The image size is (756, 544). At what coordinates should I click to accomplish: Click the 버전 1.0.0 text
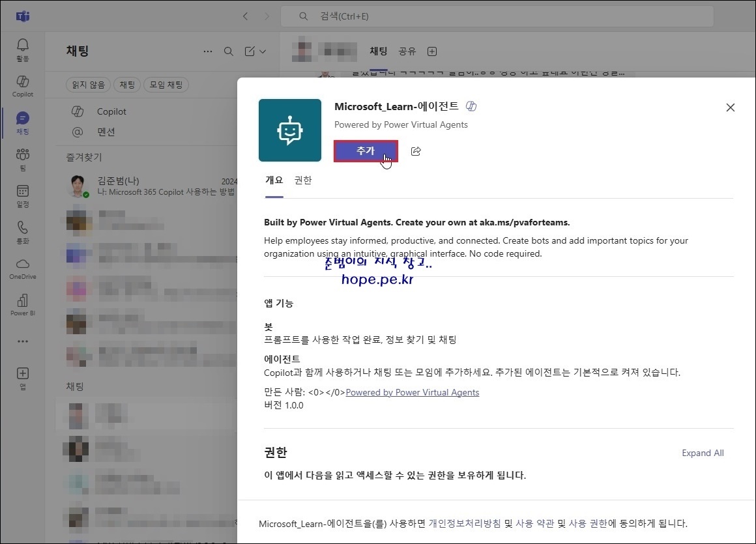pyautogui.click(x=283, y=405)
